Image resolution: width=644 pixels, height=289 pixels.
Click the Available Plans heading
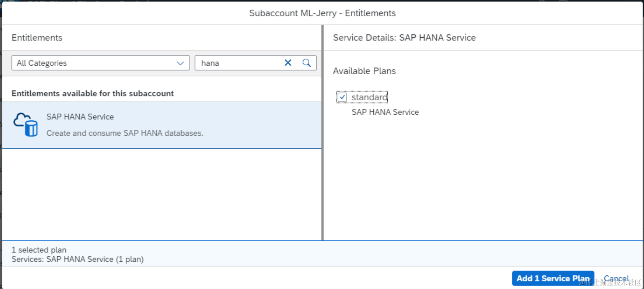364,71
